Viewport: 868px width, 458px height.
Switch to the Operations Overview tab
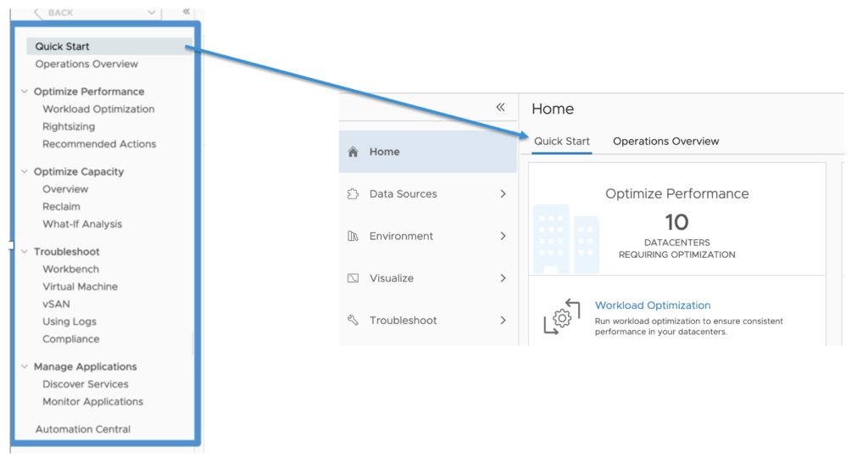click(x=665, y=142)
